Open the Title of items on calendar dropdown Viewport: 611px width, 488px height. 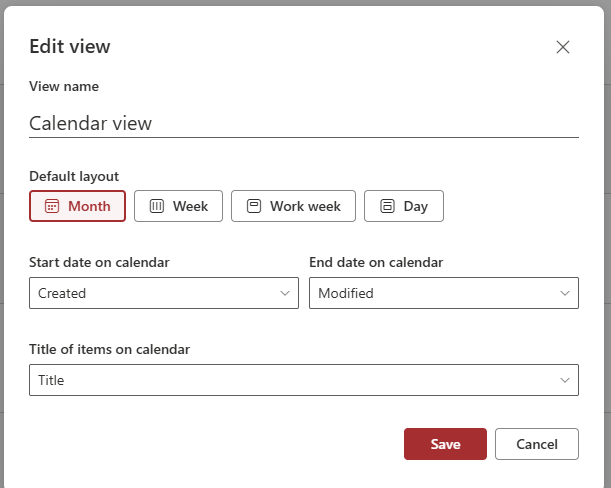click(x=303, y=380)
